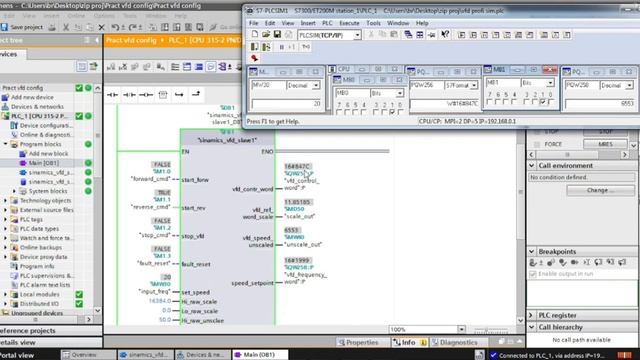Open file icon in PLCSIM toolbar
The image size is (640, 360).
(x=266, y=35)
